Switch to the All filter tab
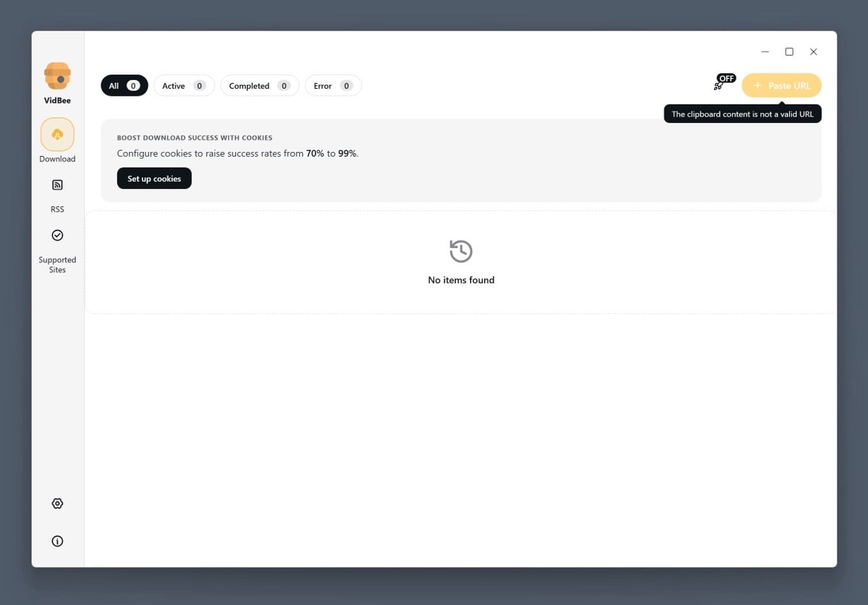The height and width of the screenshot is (605, 868). [124, 85]
